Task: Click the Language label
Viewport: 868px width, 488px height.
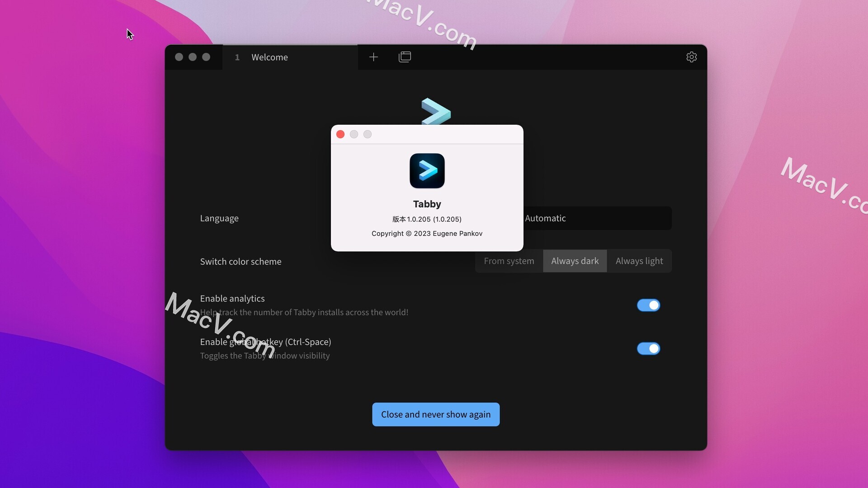Action: (219, 218)
